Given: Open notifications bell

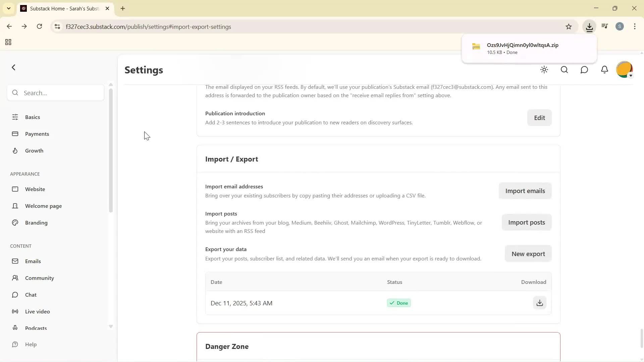Looking at the screenshot, I should [x=604, y=70].
